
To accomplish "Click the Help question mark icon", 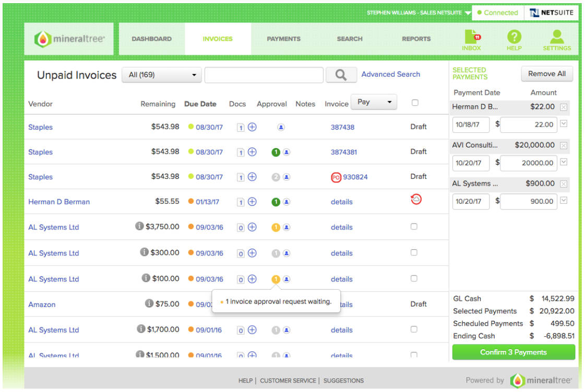I will [514, 35].
